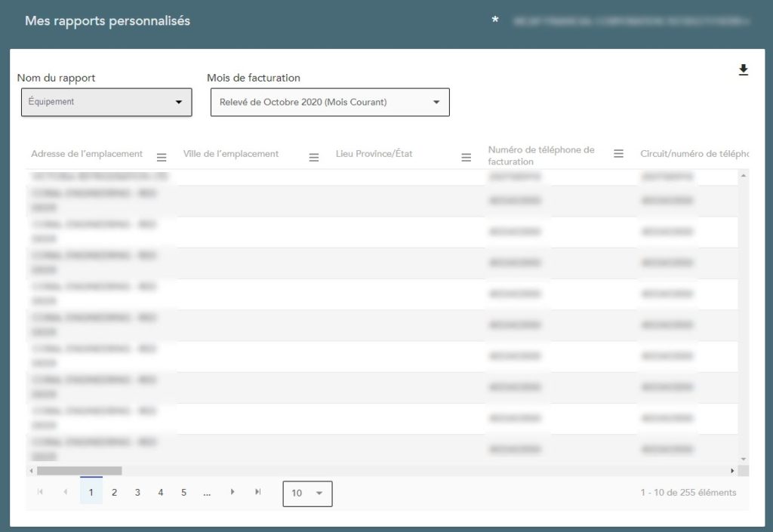
Task: Click the horizontal scrollbar thumb
Action: 79,470
